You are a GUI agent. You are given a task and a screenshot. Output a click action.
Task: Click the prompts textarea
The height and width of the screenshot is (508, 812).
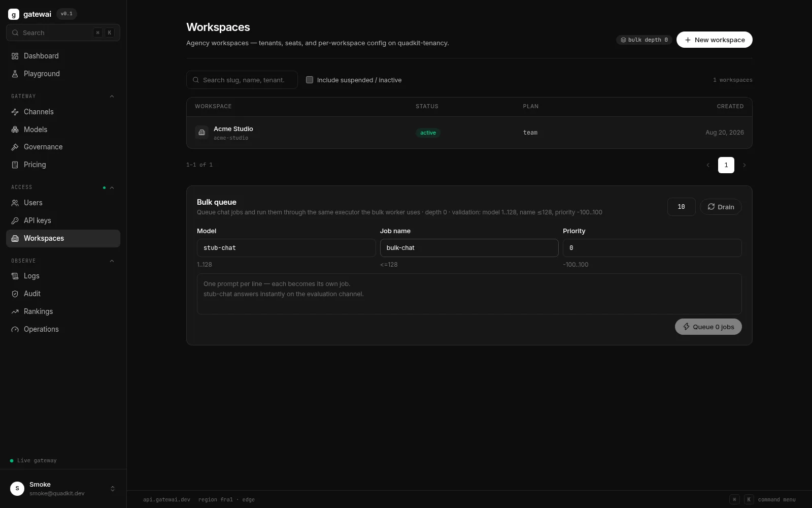coord(469,294)
